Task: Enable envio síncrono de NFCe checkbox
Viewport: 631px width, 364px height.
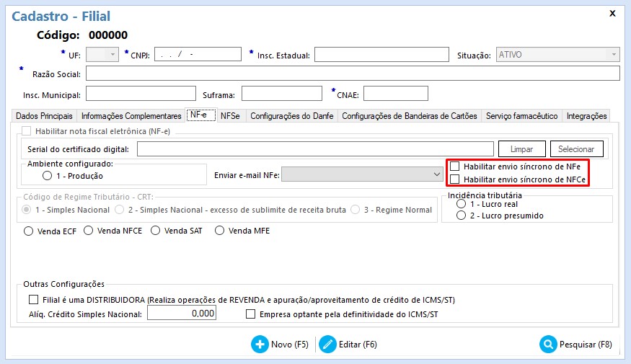Action: [x=455, y=179]
